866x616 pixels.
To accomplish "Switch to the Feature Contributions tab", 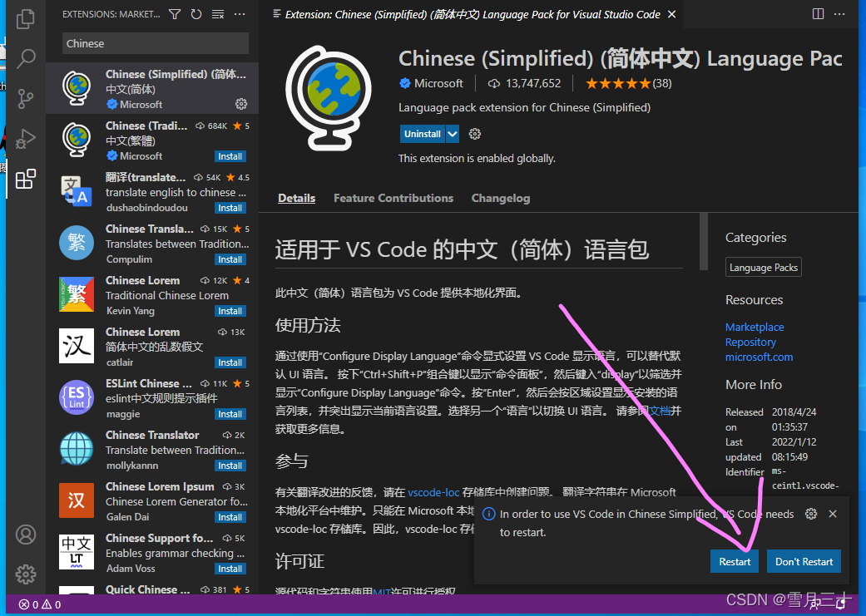I will [393, 198].
